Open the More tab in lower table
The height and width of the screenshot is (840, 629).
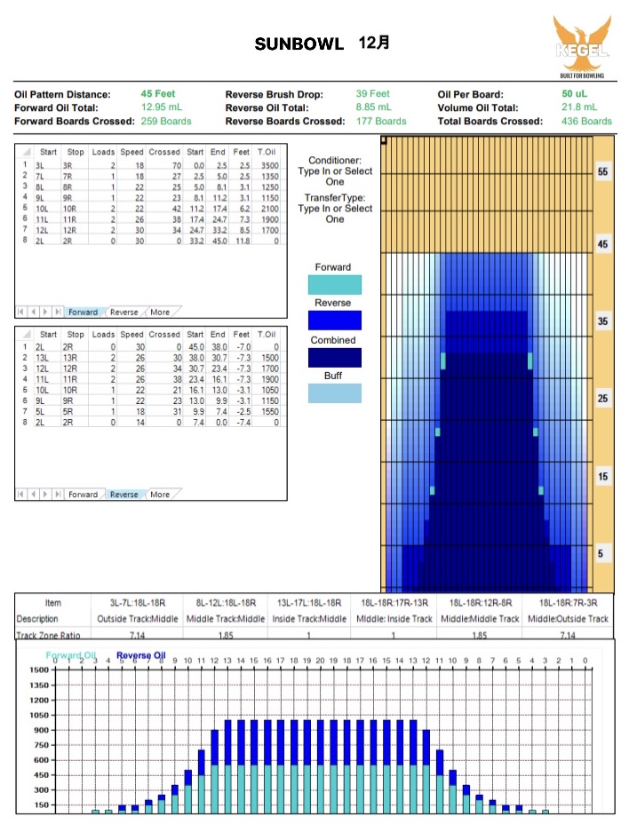(x=160, y=494)
